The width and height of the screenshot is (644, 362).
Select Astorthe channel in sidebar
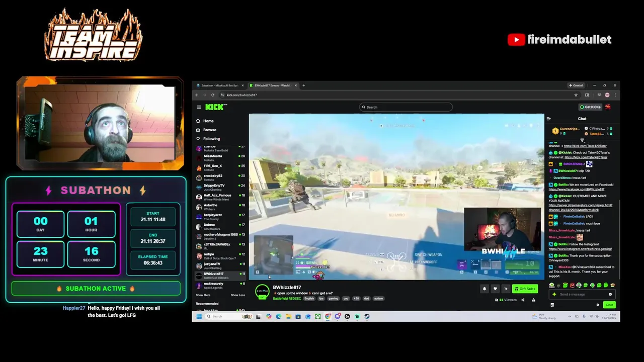pos(220,207)
